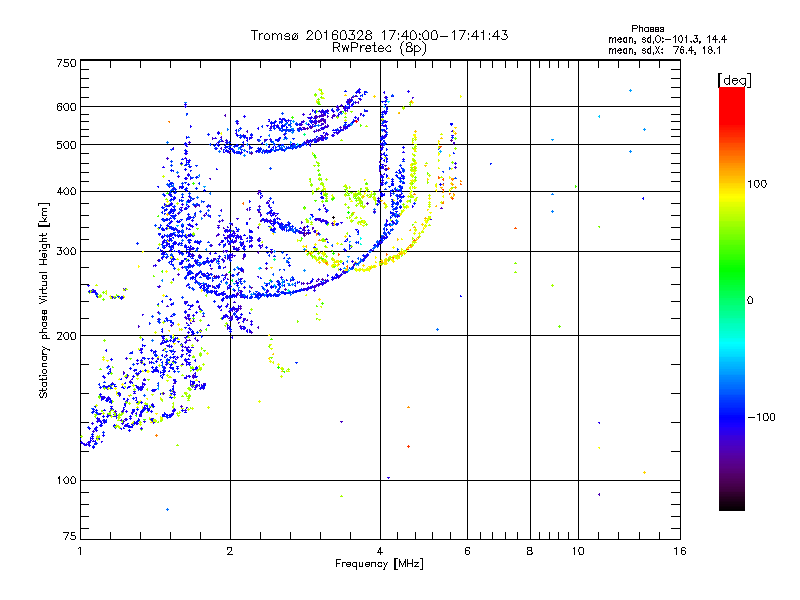Click the plot title 'Tromsø 20160328 17:40:00-17:41:43'

[x=379, y=36]
